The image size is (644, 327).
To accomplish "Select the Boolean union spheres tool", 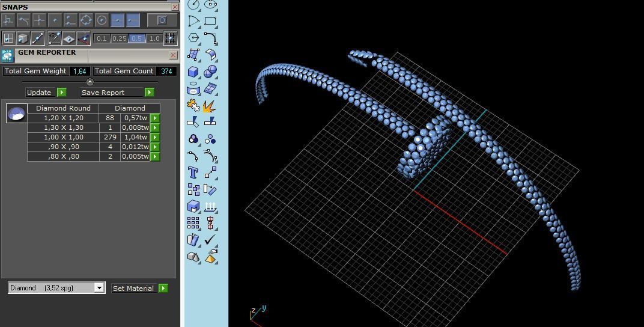I will coord(210,72).
